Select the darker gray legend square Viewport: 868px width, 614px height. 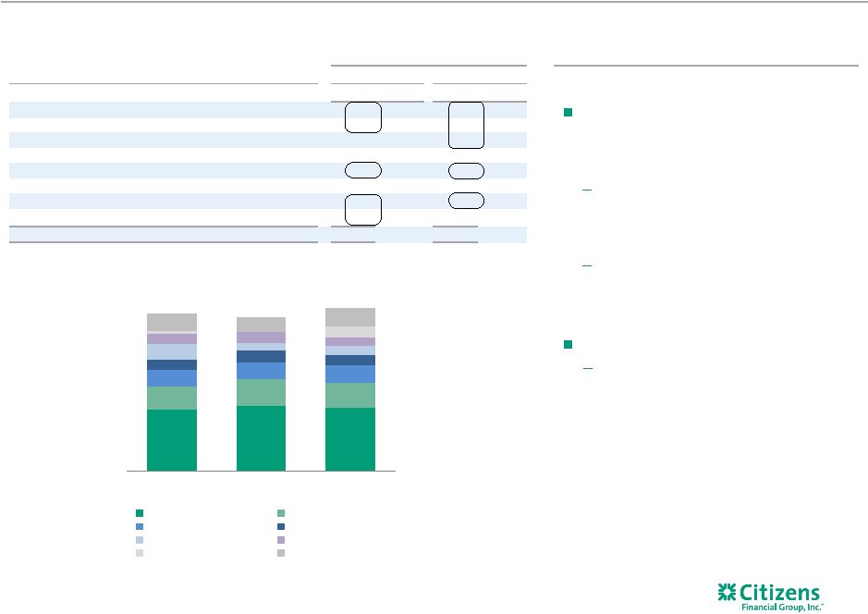pyautogui.click(x=281, y=553)
